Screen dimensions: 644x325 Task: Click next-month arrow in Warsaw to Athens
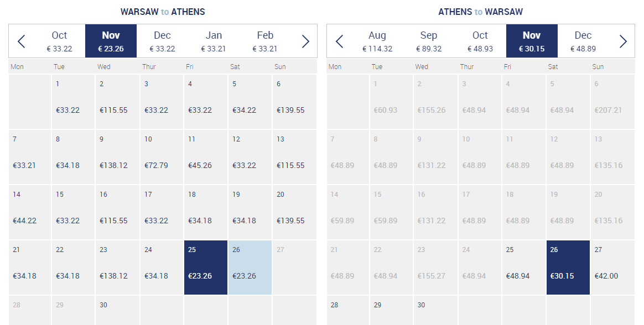(x=305, y=41)
